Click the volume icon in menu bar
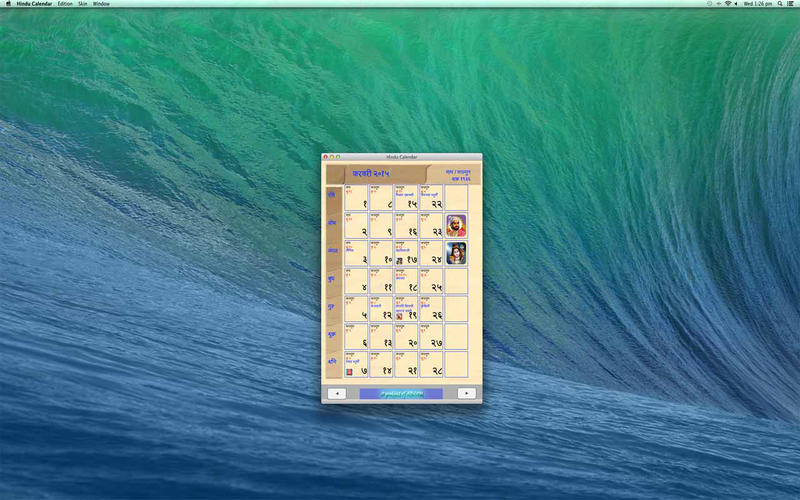The width and height of the screenshot is (800, 500). click(736, 4)
